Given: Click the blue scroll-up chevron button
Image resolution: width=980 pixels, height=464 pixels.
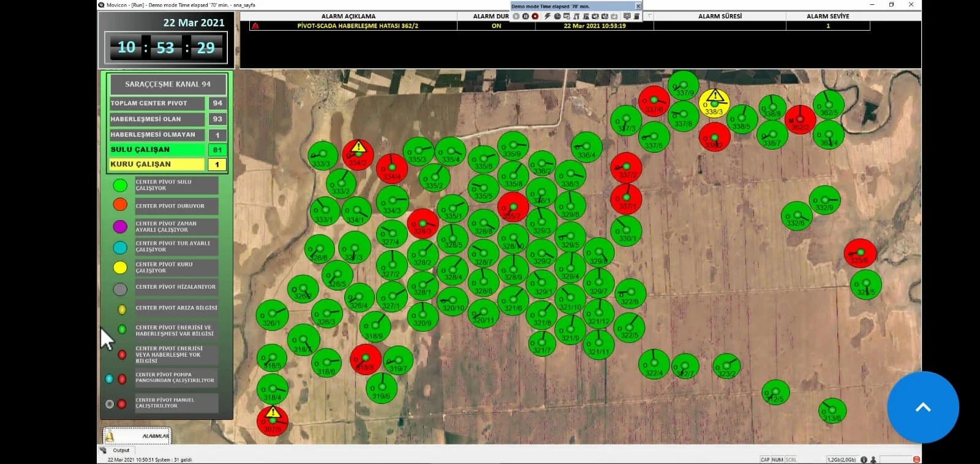Looking at the screenshot, I should [922, 407].
